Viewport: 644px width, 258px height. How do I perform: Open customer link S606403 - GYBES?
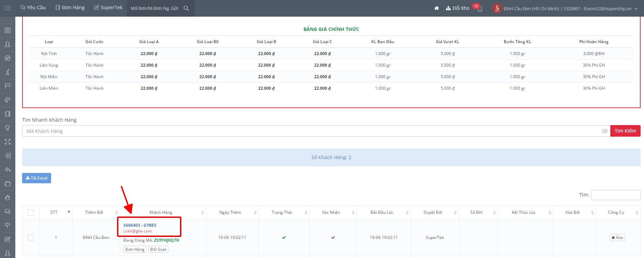140,225
